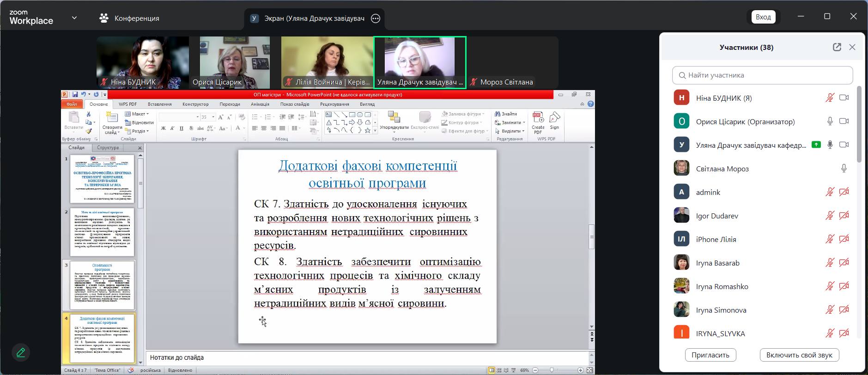The image size is (868, 375).
Task: Toggle microphone for Орися Цісарик
Action: [x=830, y=121]
